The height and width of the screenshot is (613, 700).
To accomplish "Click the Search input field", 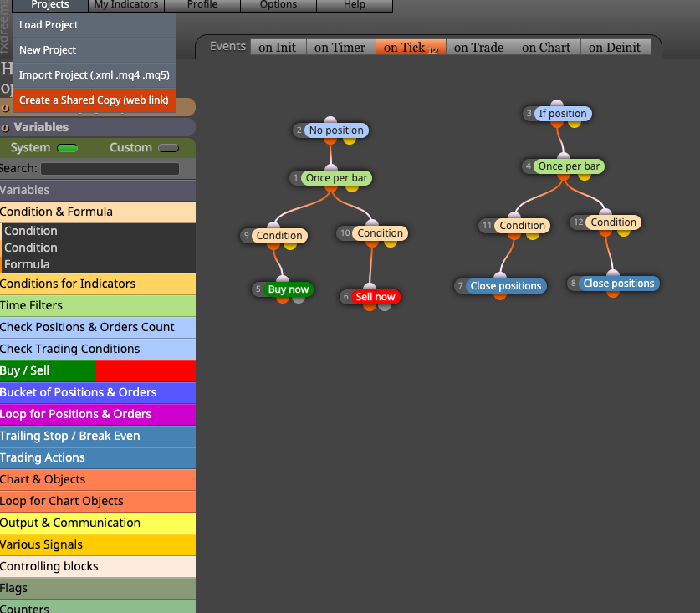I will (x=110, y=169).
